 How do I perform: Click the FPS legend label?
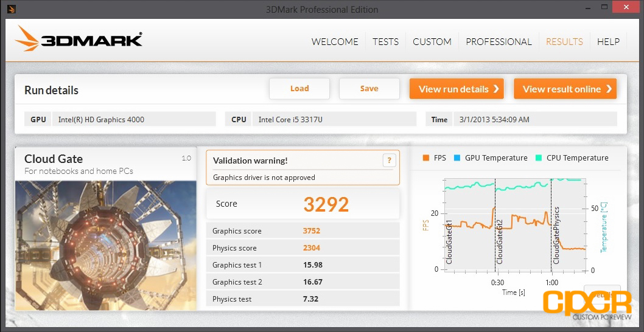coord(440,158)
